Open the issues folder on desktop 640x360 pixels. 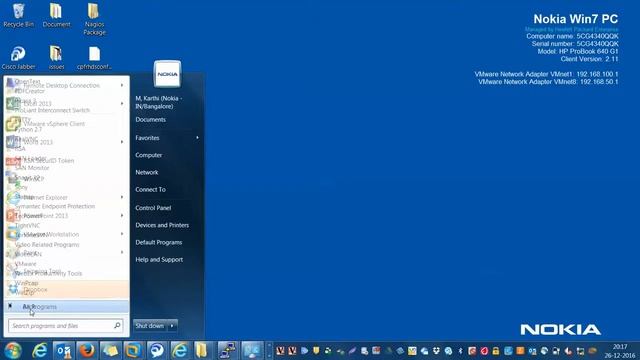(x=56, y=58)
